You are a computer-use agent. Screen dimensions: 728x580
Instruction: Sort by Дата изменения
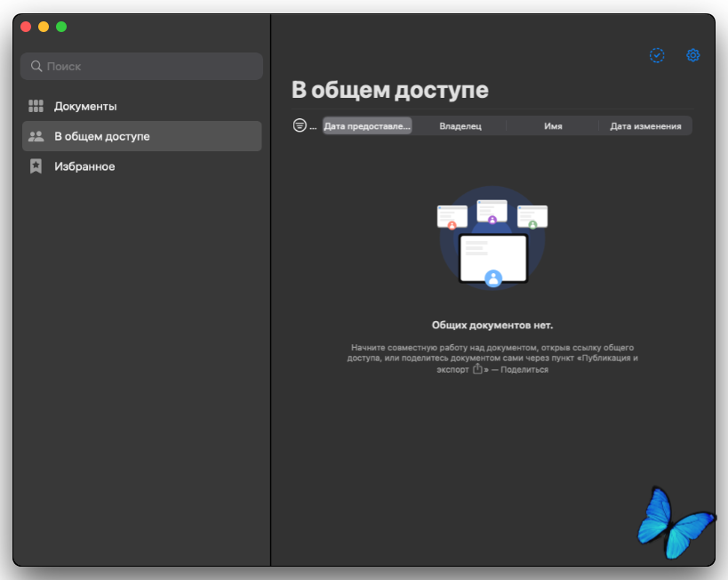coord(645,126)
